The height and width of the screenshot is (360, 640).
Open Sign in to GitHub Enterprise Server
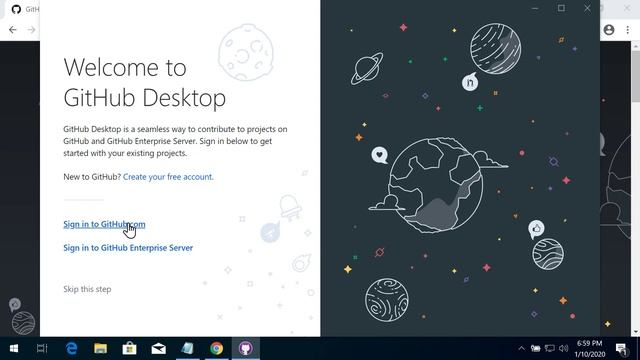click(128, 248)
